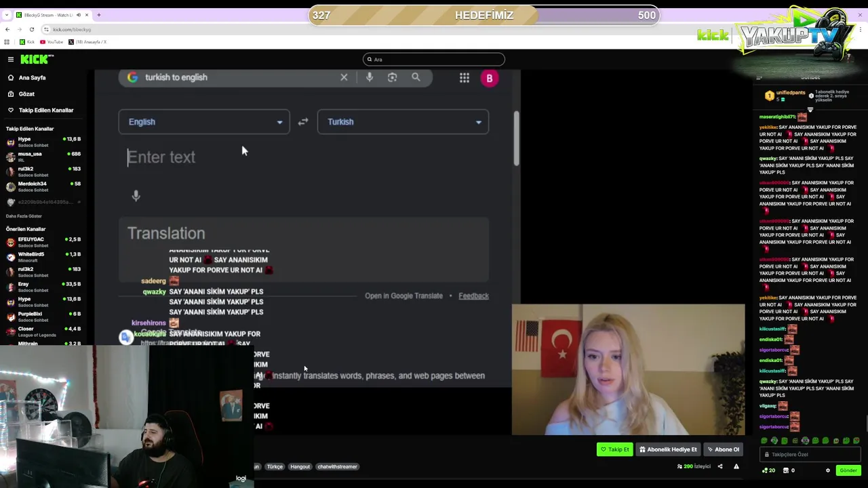Click the Feedback link

pyautogui.click(x=473, y=296)
